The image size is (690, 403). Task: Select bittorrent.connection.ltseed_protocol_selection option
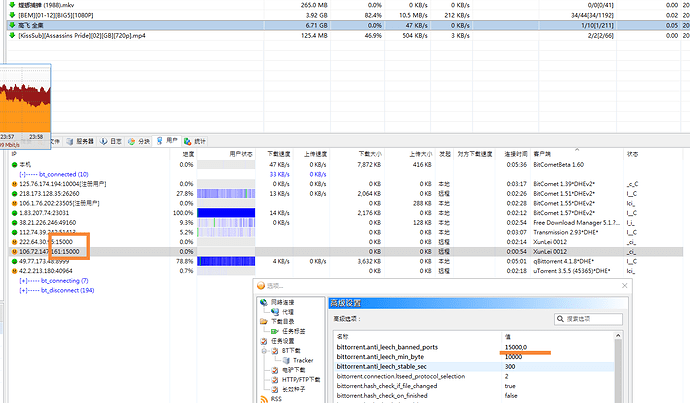[x=473, y=376]
